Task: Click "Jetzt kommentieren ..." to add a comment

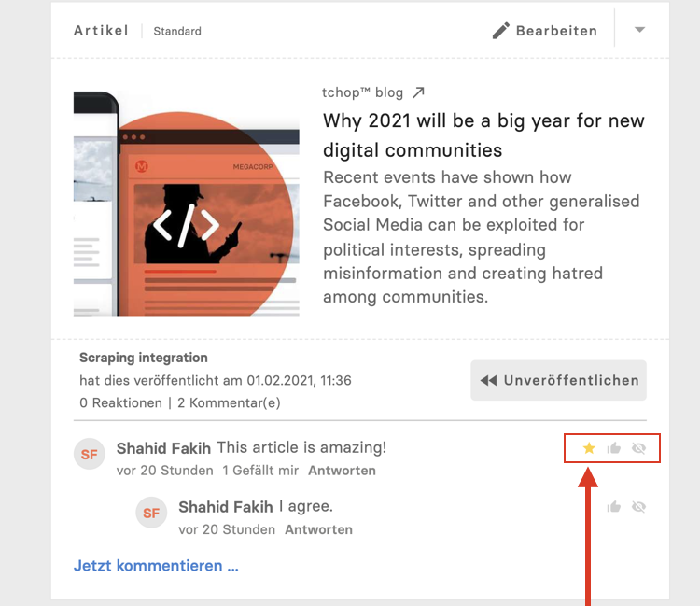Action: (x=156, y=566)
